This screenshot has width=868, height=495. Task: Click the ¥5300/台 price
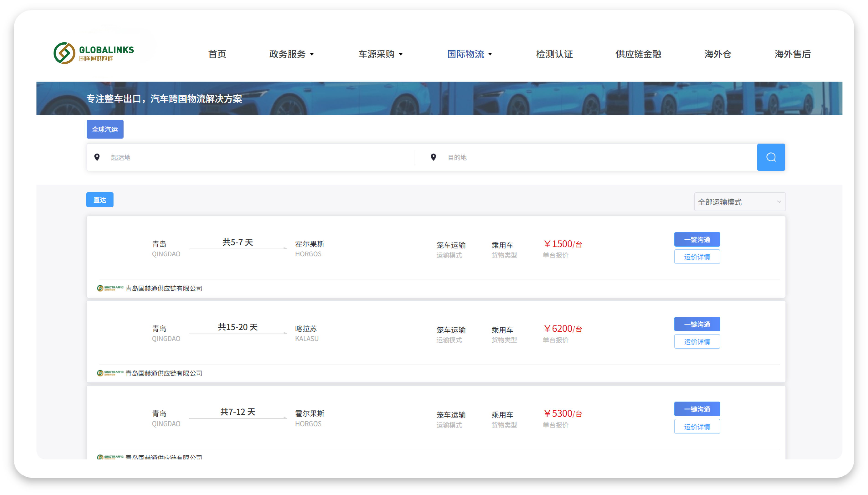[x=563, y=413]
